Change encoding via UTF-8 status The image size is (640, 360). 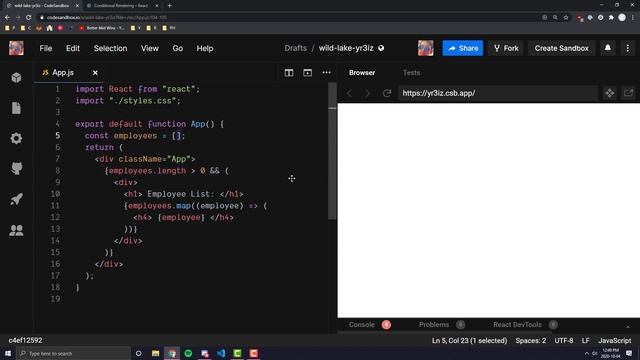[x=564, y=340]
